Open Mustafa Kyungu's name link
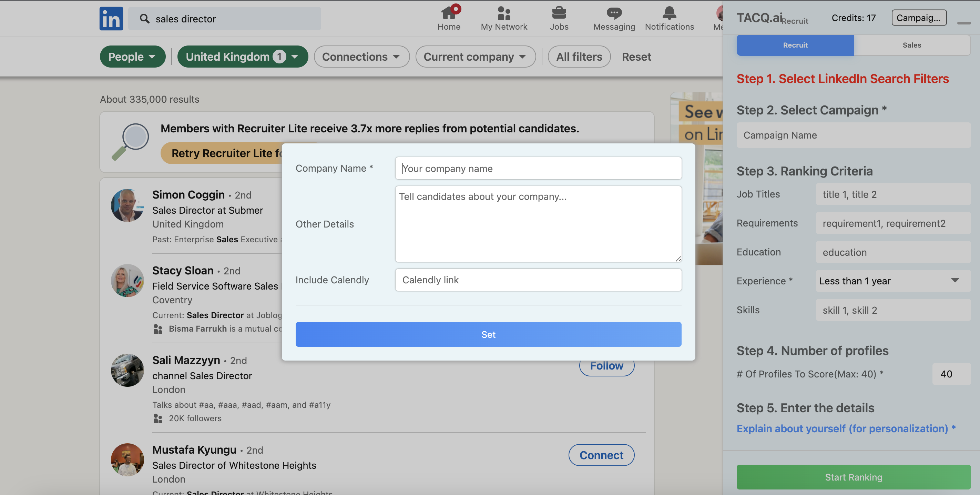Image resolution: width=980 pixels, height=495 pixels. [194, 449]
